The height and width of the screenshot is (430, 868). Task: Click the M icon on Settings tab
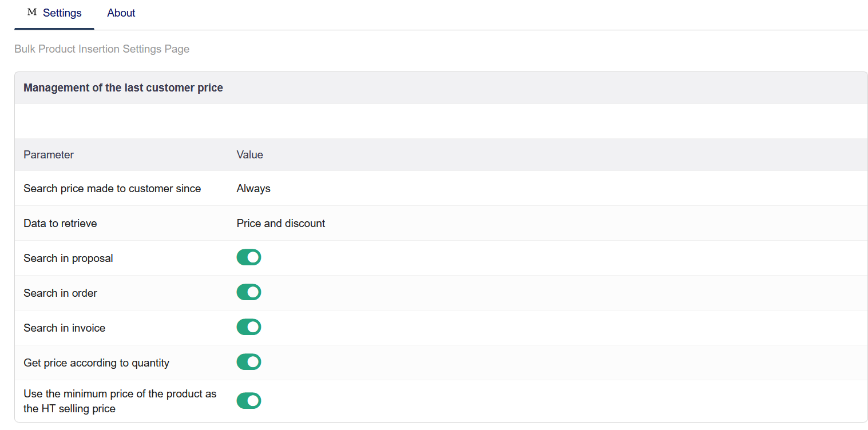pos(31,13)
